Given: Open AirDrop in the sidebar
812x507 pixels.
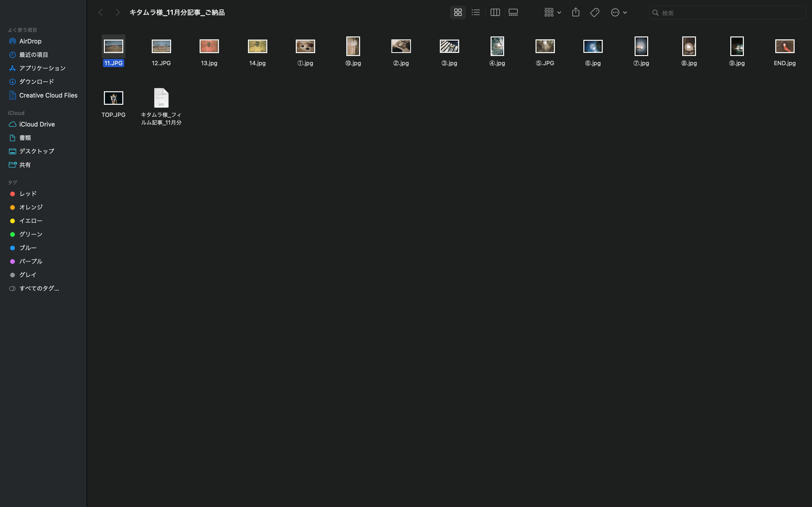Looking at the screenshot, I should pyautogui.click(x=30, y=41).
